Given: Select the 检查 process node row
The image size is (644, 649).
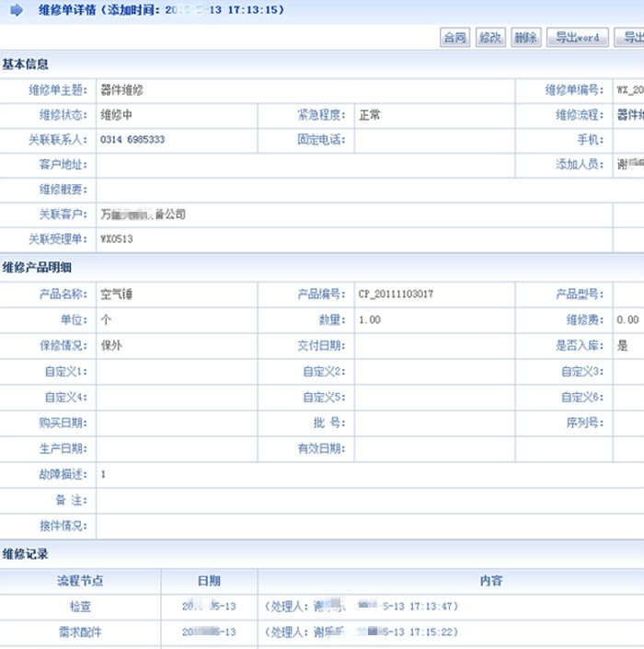Looking at the screenshot, I should tap(80, 607).
